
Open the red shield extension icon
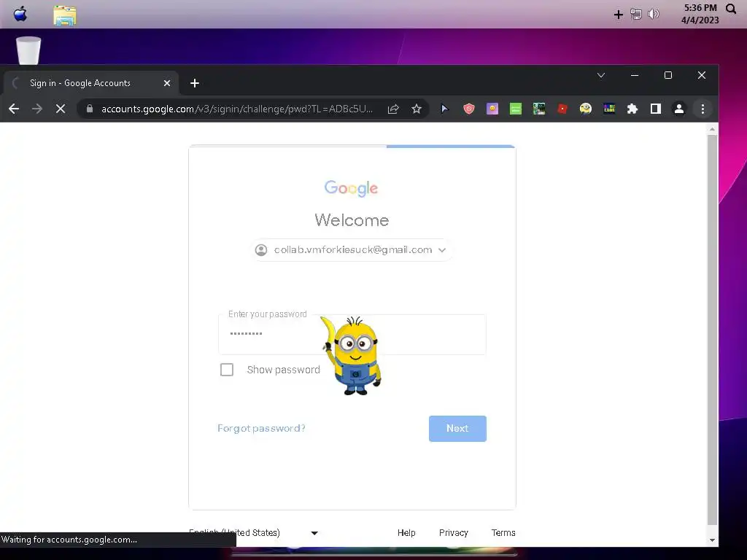pyautogui.click(x=469, y=109)
